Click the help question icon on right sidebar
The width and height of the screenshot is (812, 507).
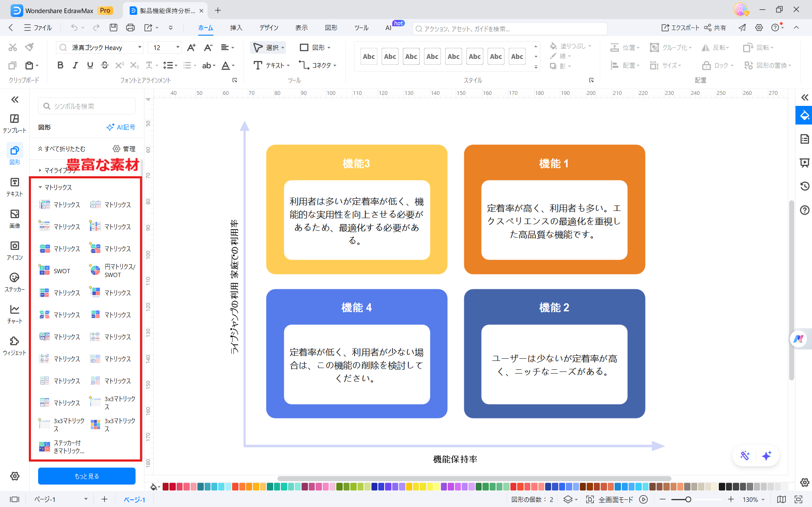[805, 210]
